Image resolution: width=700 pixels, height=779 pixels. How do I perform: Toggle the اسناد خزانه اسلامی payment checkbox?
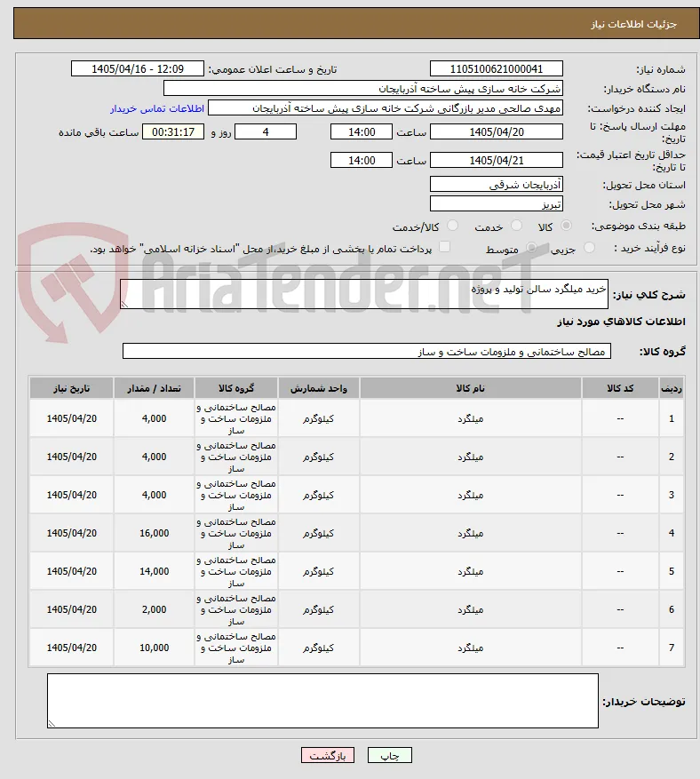click(x=445, y=247)
